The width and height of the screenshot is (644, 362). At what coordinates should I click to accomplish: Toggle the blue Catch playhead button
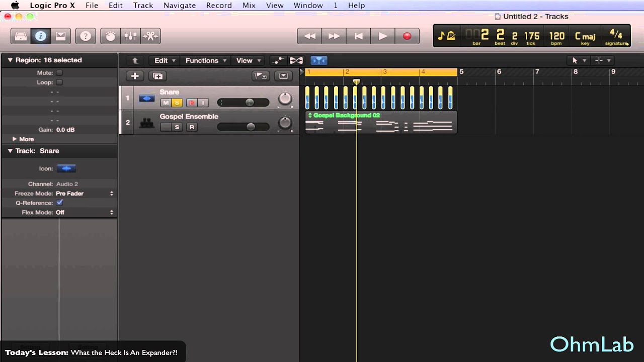click(318, 60)
